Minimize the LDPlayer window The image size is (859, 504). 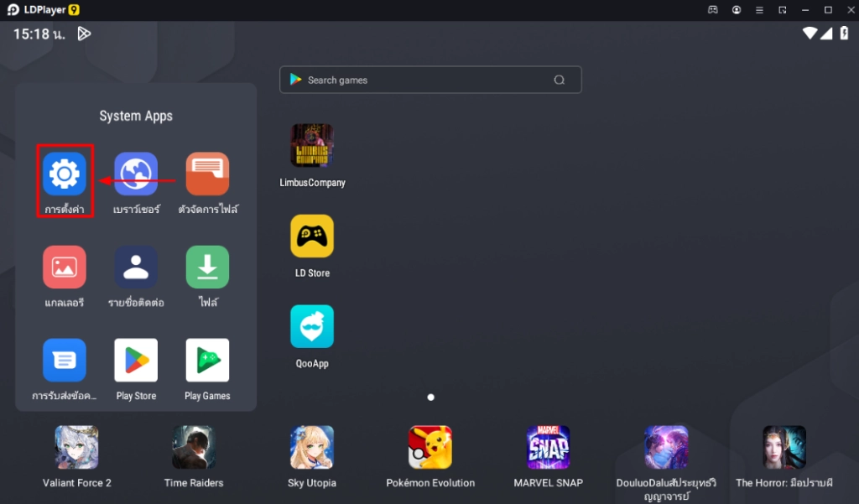[x=805, y=10]
